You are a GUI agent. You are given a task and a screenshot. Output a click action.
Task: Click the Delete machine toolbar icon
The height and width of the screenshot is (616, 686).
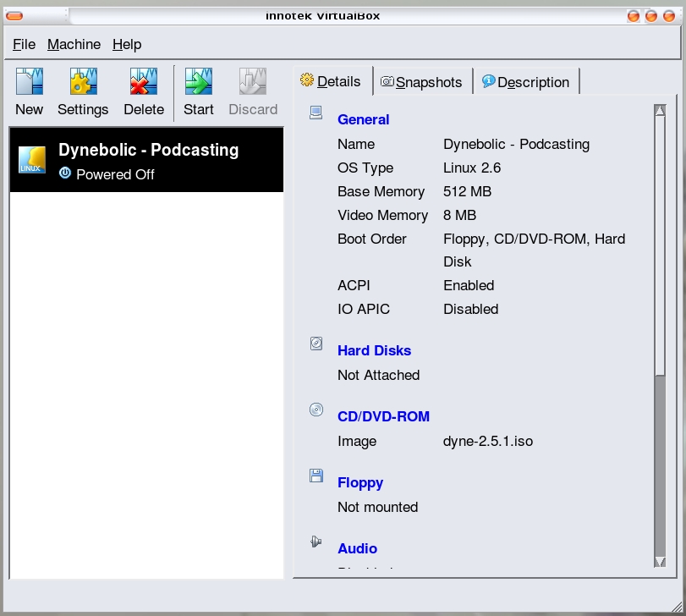click(x=144, y=83)
